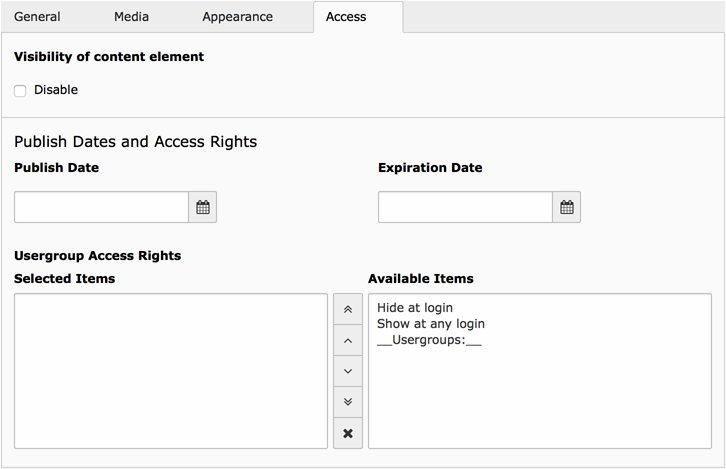The width and height of the screenshot is (726, 469).
Task: Move selected item down one position
Action: click(348, 371)
